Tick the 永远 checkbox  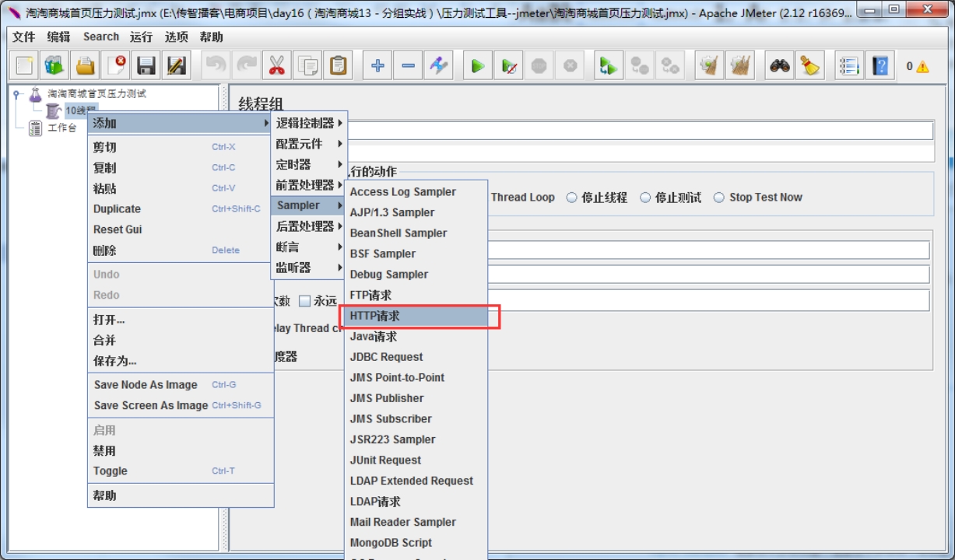305,301
